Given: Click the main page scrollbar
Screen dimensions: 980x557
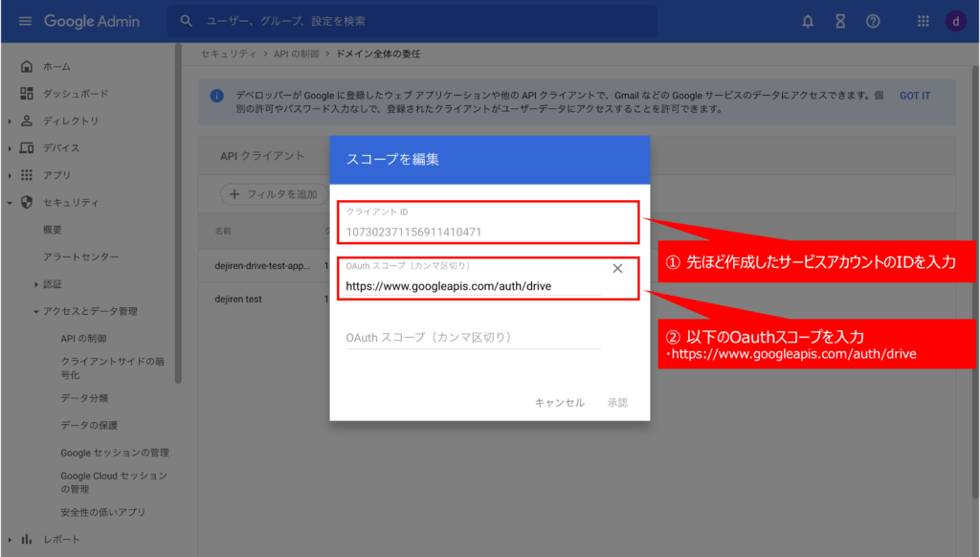Looking at the screenshot, I should [x=975, y=281].
